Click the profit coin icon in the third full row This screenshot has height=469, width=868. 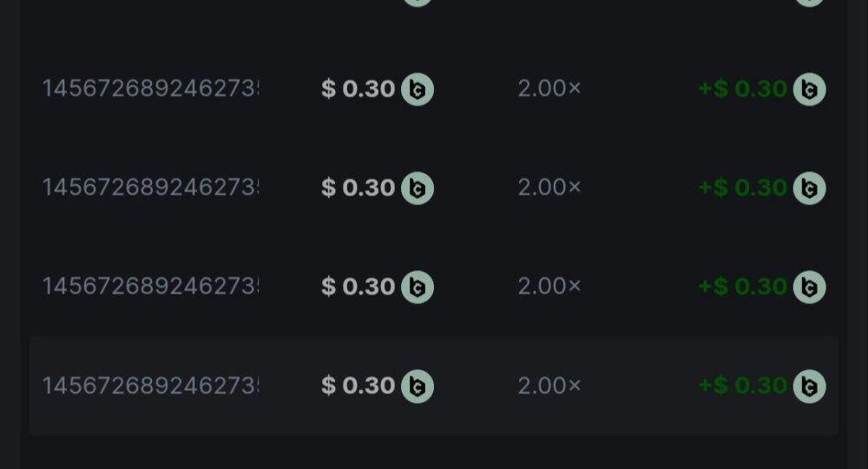pos(810,287)
